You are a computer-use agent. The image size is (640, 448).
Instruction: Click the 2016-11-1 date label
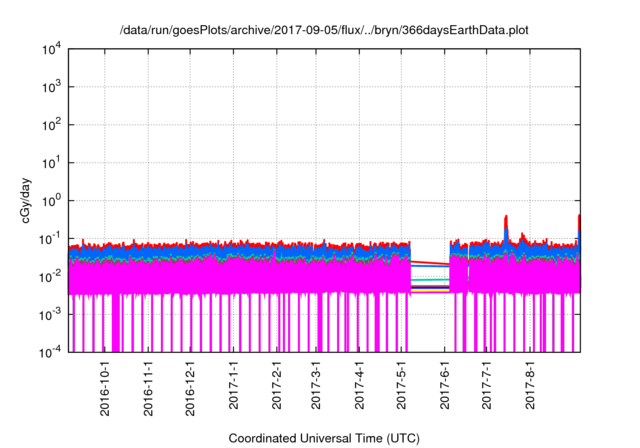point(148,388)
